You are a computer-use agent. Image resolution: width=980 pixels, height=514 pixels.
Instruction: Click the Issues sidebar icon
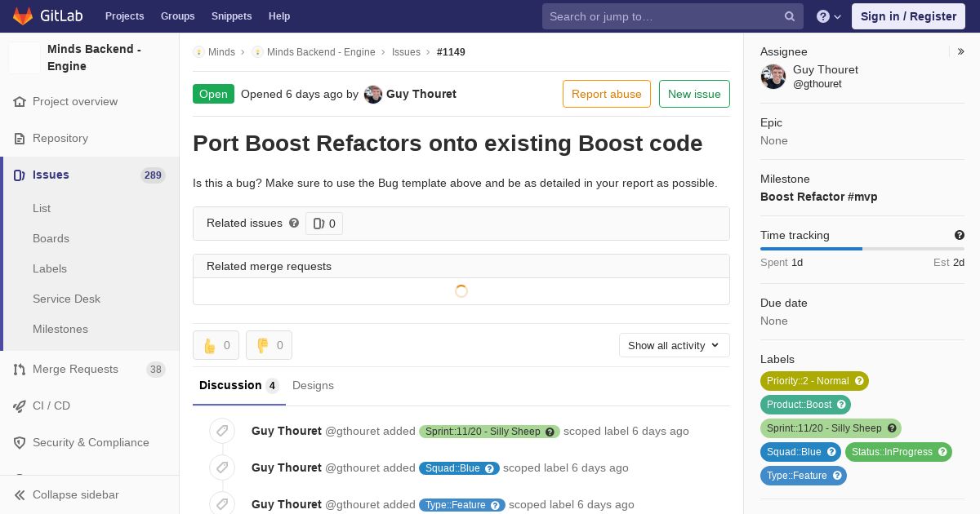[x=20, y=175]
